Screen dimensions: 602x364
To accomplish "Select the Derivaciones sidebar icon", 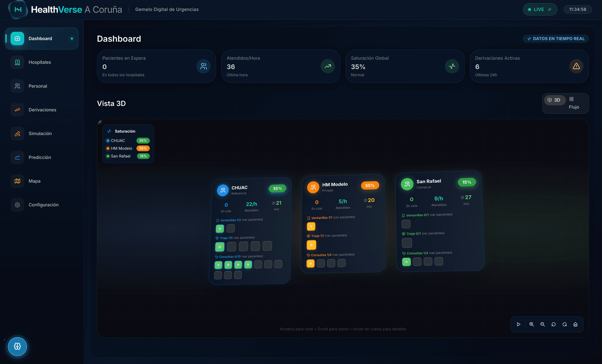I will (x=17, y=110).
